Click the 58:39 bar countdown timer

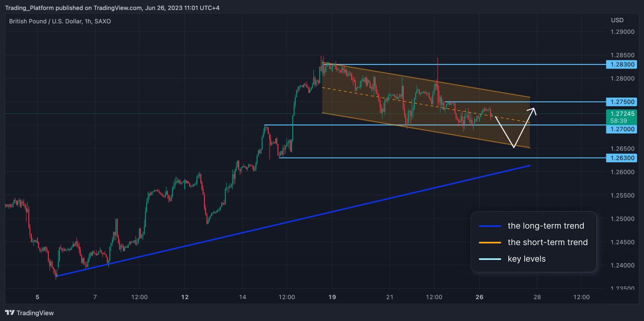coord(618,121)
